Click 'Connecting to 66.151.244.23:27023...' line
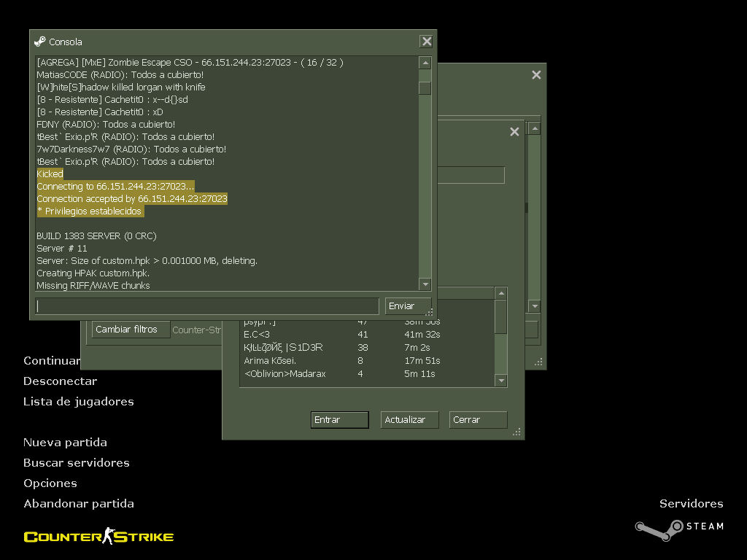747x560 pixels. (115, 186)
